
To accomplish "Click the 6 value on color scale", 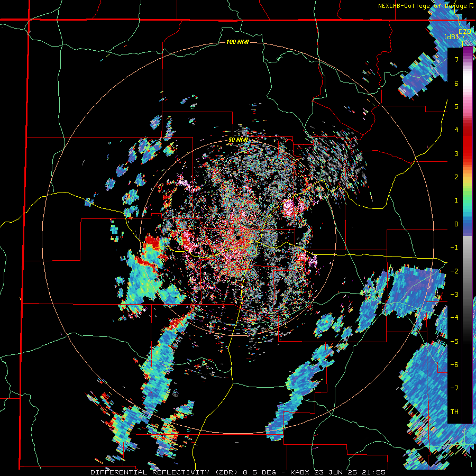I will point(456,83).
